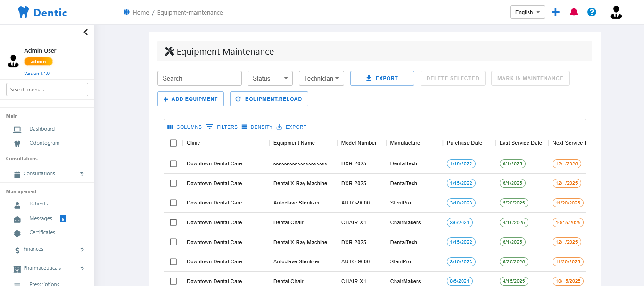Open the Status filter dropdown
The image size is (644, 286).
click(270, 78)
